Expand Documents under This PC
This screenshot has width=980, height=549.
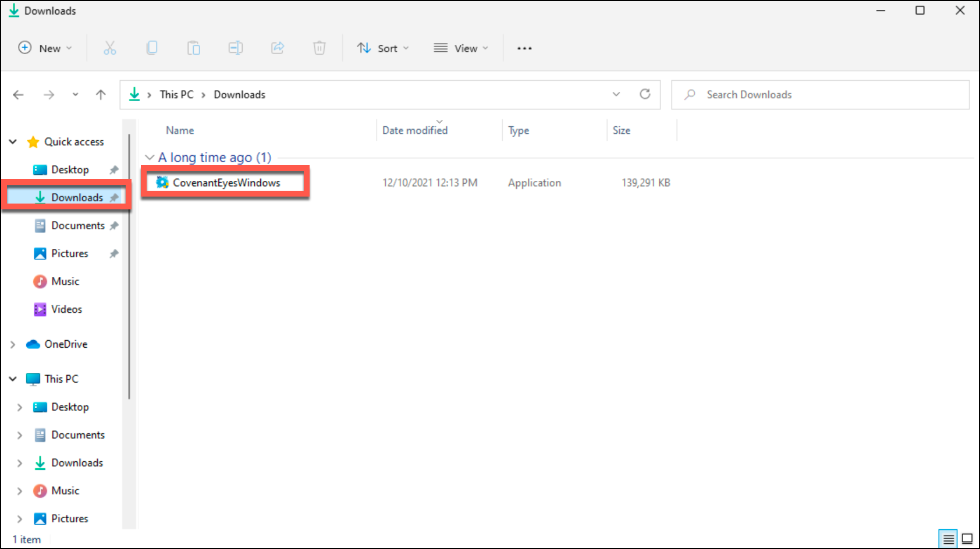click(20, 435)
